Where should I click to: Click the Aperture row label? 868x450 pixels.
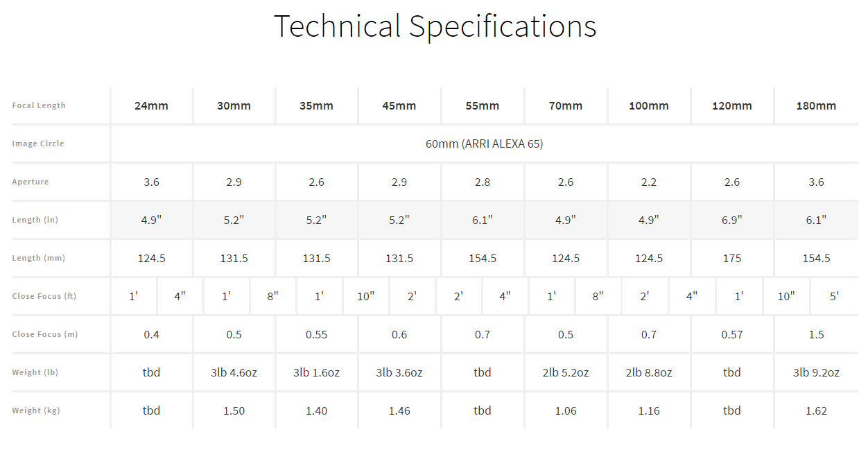point(31,182)
